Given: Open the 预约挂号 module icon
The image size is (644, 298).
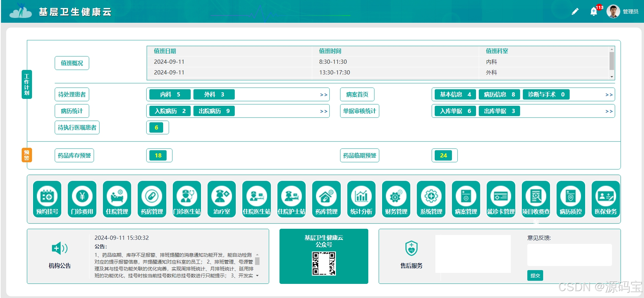Looking at the screenshot, I should [47, 199].
